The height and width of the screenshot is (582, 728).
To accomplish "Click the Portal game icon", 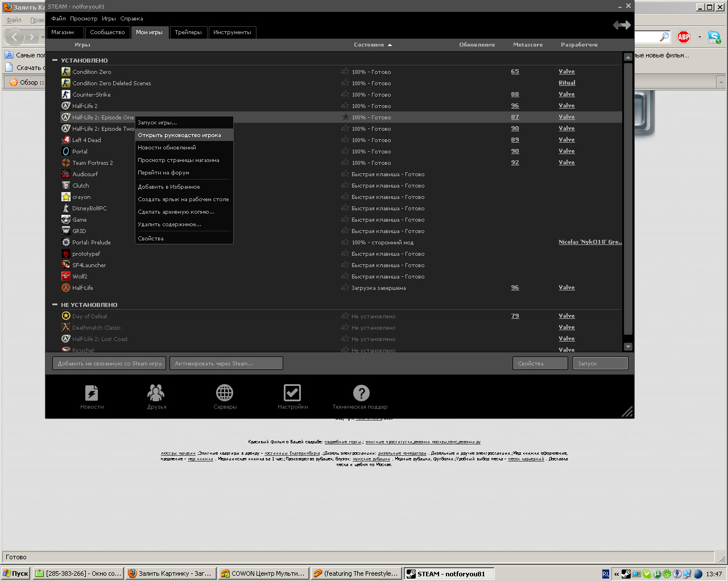I will click(x=66, y=151).
